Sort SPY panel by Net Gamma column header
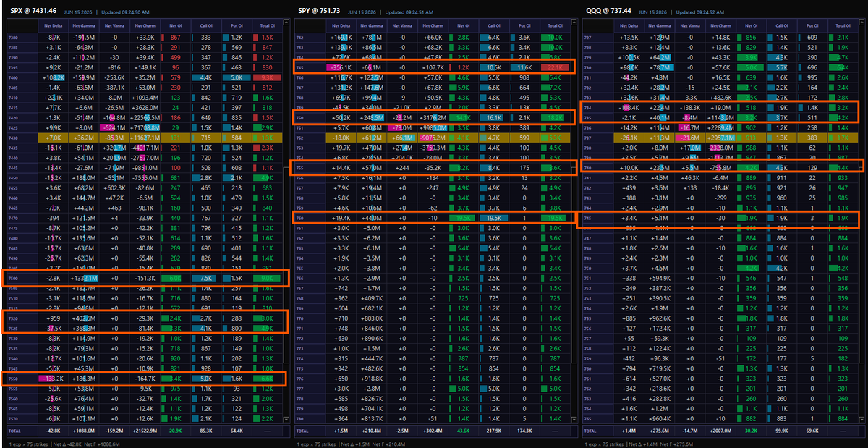The image size is (868, 448). pyautogui.click(x=372, y=25)
